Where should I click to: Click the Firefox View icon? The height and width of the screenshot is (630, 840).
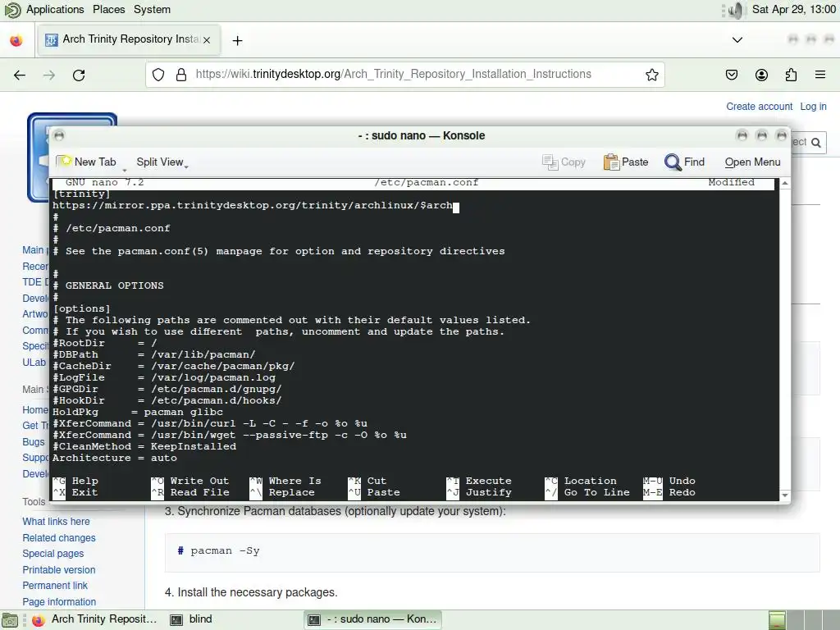click(x=16, y=40)
